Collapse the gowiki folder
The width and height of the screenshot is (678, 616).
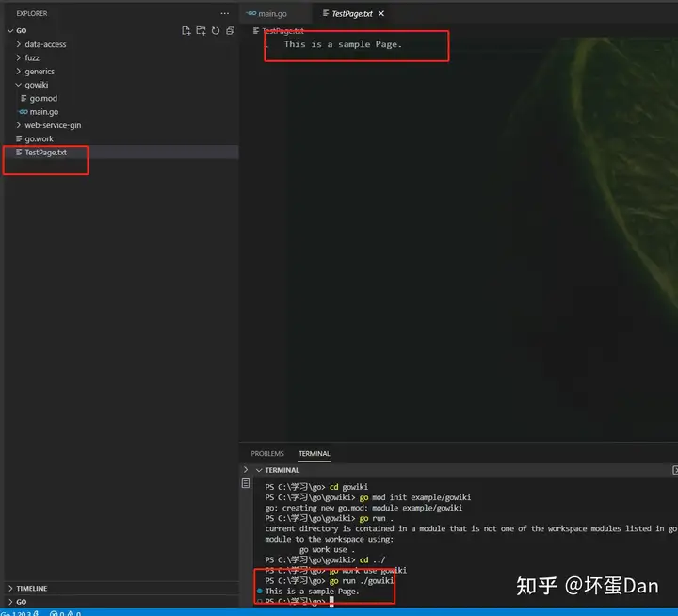click(19, 85)
